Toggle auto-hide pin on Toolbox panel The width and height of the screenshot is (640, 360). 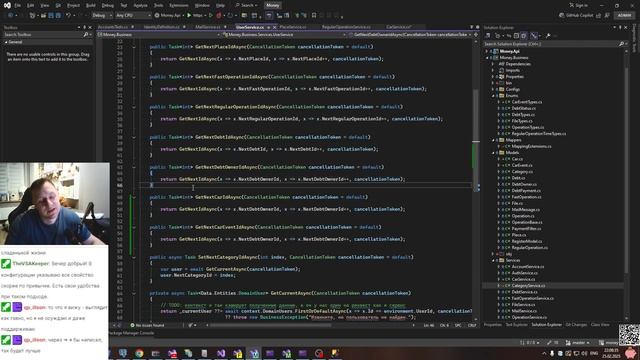pyautogui.click(x=84, y=27)
